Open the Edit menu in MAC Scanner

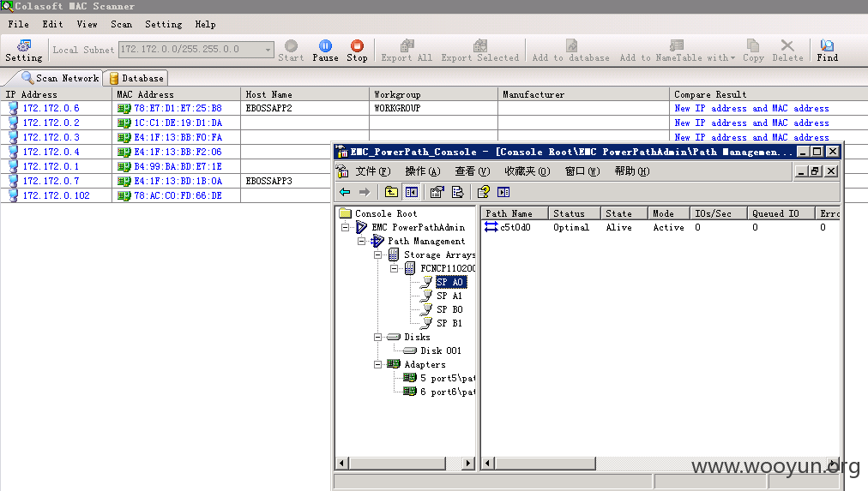[x=52, y=24]
